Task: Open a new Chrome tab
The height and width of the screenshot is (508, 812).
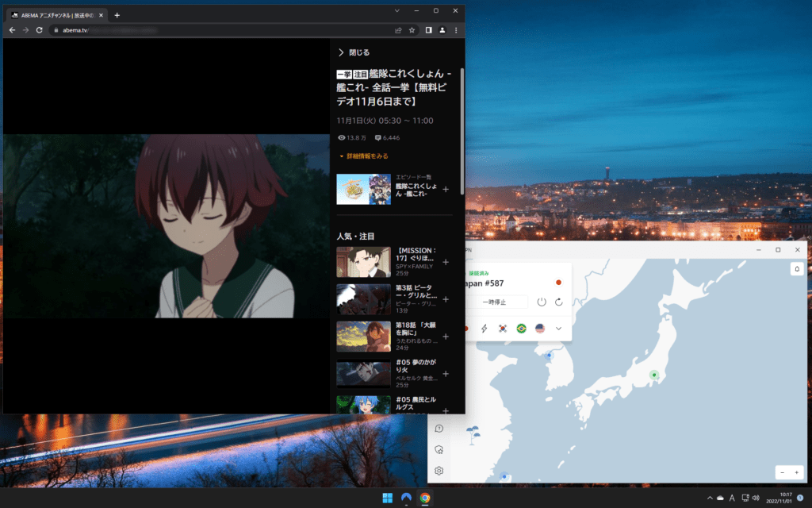Action: pyautogui.click(x=117, y=15)
